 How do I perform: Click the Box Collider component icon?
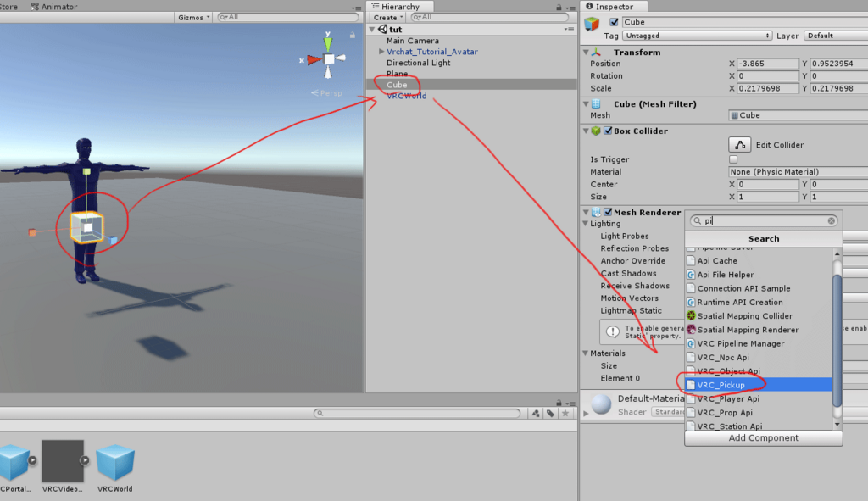596,131
